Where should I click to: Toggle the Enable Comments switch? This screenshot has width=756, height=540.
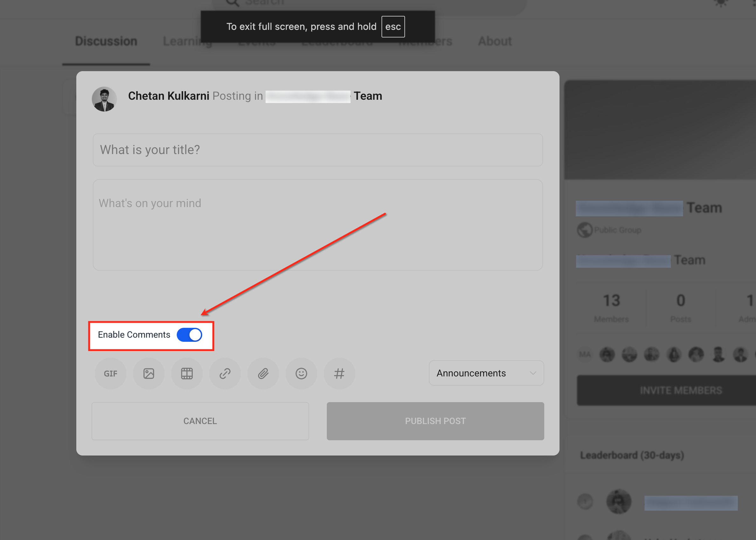(189, 335)
